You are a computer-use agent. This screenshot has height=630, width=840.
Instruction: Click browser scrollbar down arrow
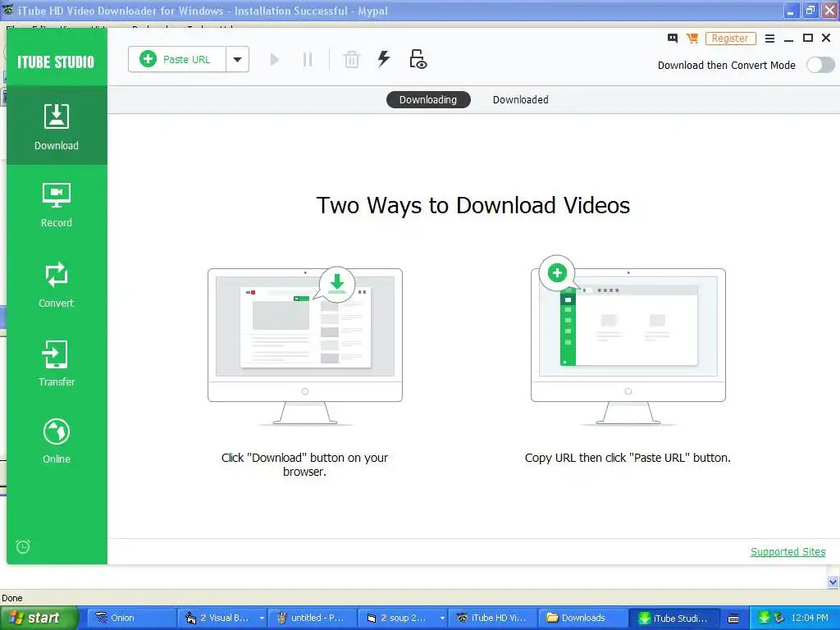tap(833, 582)
